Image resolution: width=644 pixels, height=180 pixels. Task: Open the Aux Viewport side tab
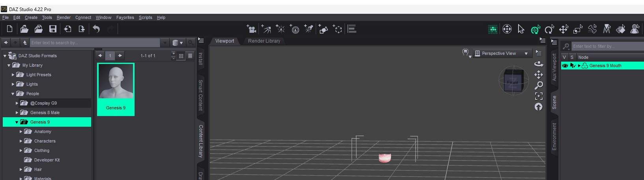[554, 67]
